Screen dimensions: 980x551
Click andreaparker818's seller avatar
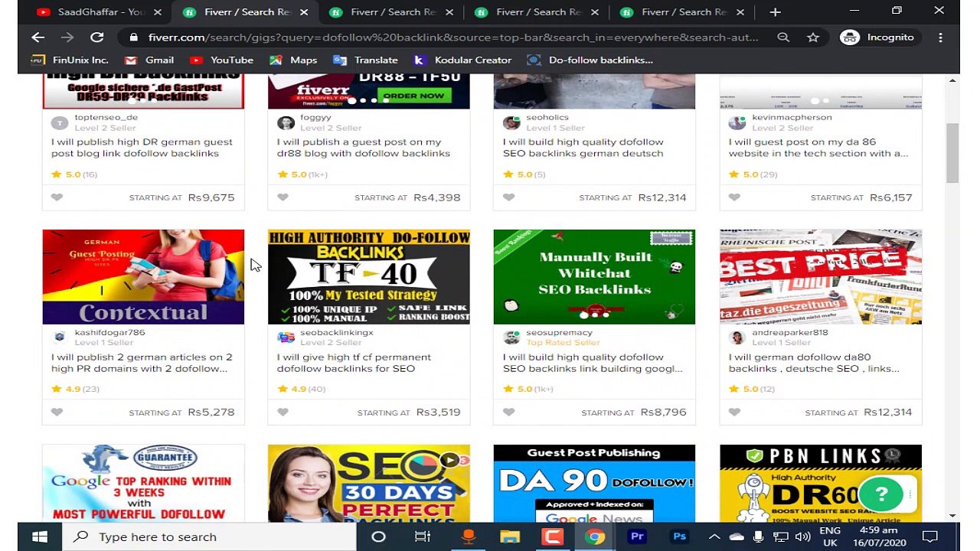[737, 337]
